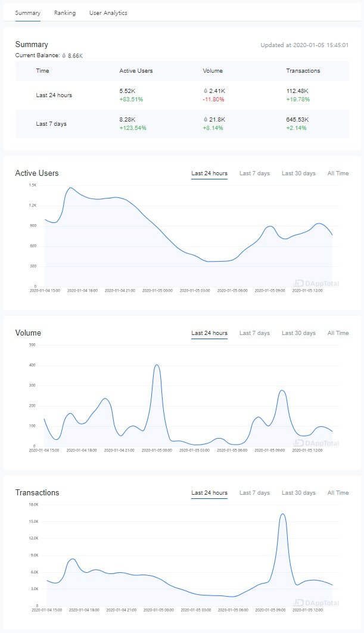Switch Volume chart to Last 30 days
This screenshot has width=364, height=633.
point(298,333)
